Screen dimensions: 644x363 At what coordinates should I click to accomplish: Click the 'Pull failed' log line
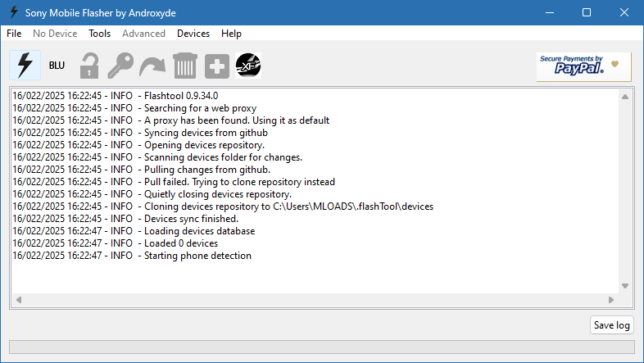point(174,182)
